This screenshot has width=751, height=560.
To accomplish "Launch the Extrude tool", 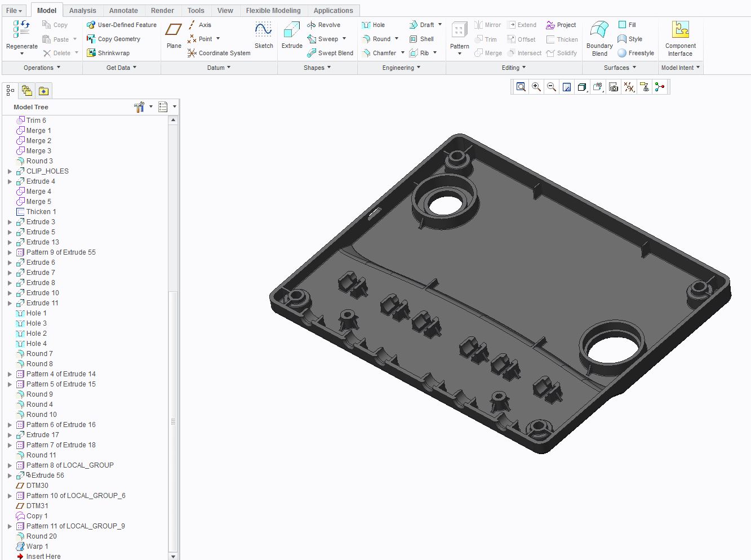I will (292, 35).
